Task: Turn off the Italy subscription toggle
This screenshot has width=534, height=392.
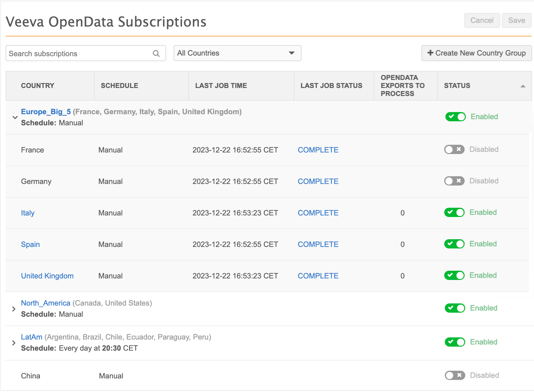Action: click(454, 213)
